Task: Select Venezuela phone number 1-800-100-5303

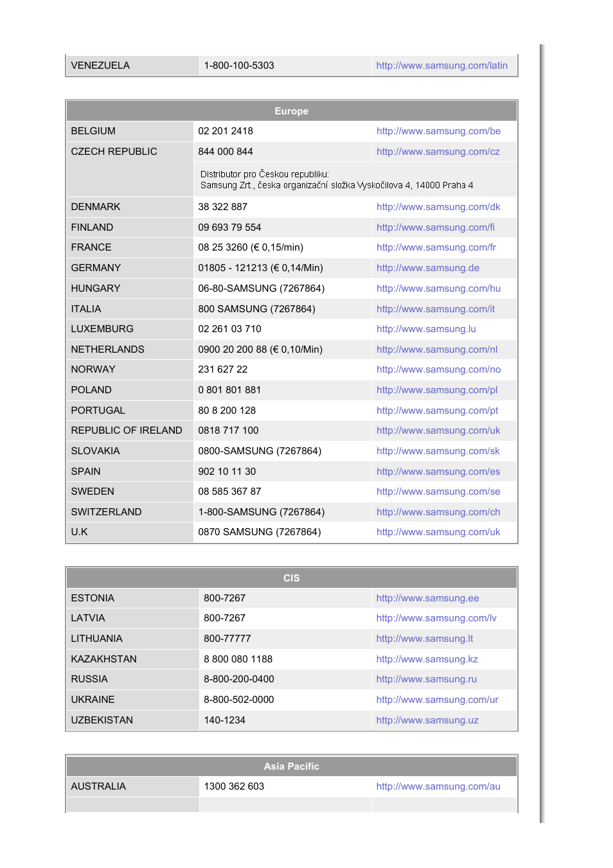Action: pyautogui.click(x=239, y=66)
